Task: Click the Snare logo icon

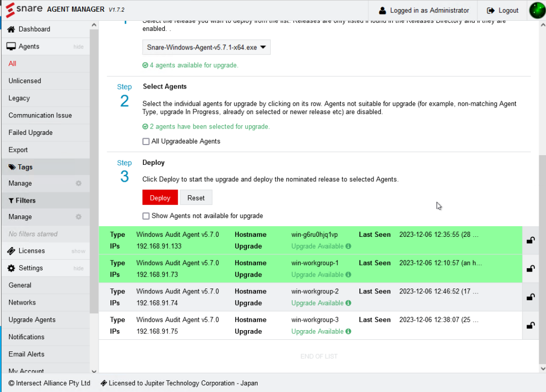Action: coord(11,10)
